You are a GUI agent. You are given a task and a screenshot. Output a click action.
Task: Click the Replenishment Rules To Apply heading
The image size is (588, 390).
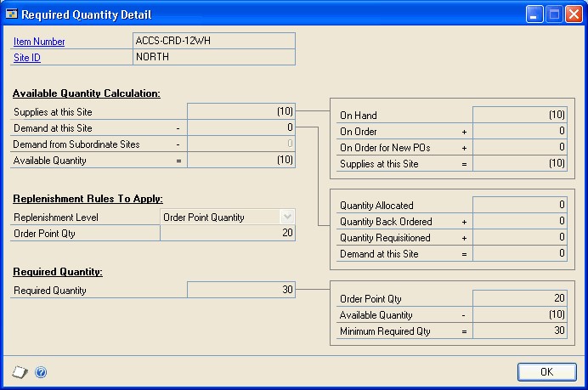tap(88, 198)
